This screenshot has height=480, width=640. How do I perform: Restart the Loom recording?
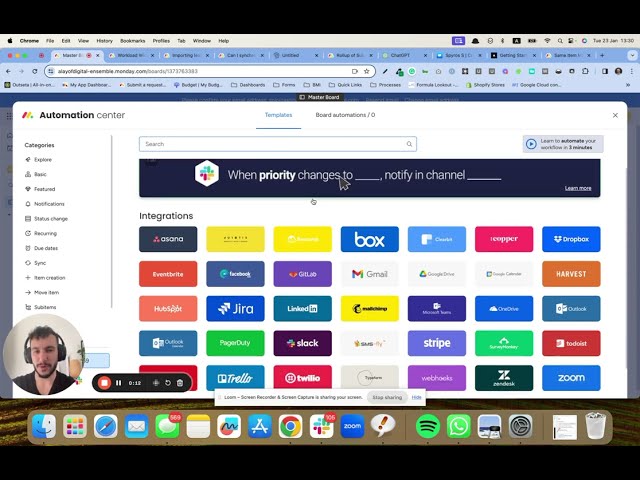(168, 383)
